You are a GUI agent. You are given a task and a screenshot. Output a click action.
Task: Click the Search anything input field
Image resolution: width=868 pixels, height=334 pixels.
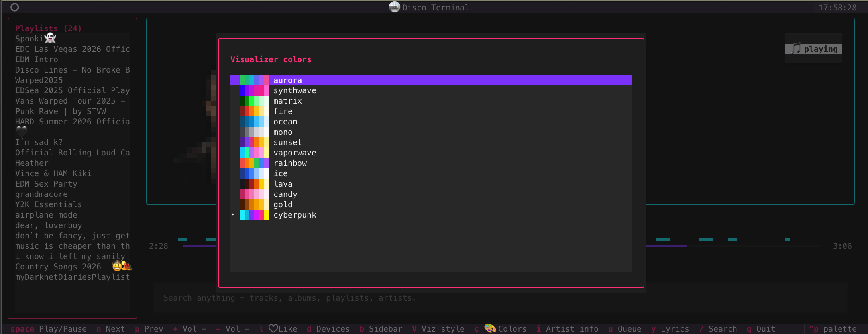(500, 298)
